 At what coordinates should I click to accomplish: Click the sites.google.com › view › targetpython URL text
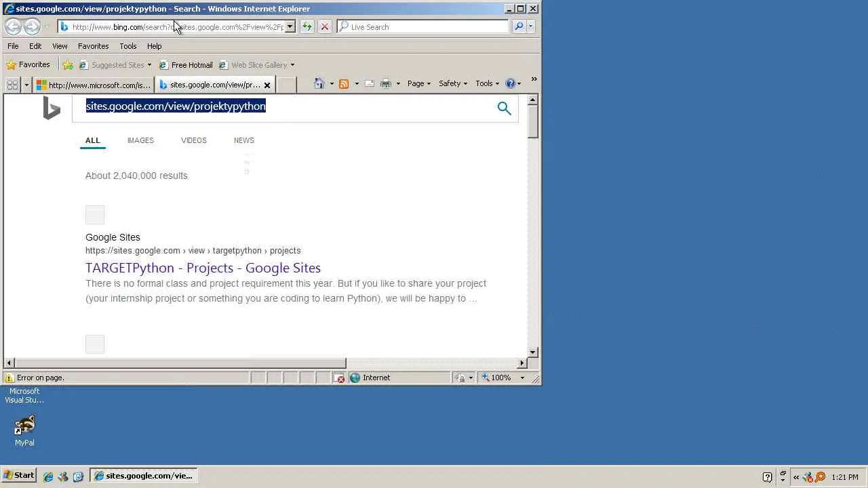coord(193,250)
